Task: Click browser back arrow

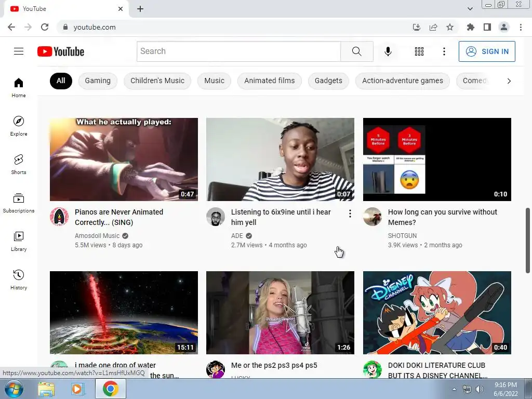Action: tap(11, 27)
